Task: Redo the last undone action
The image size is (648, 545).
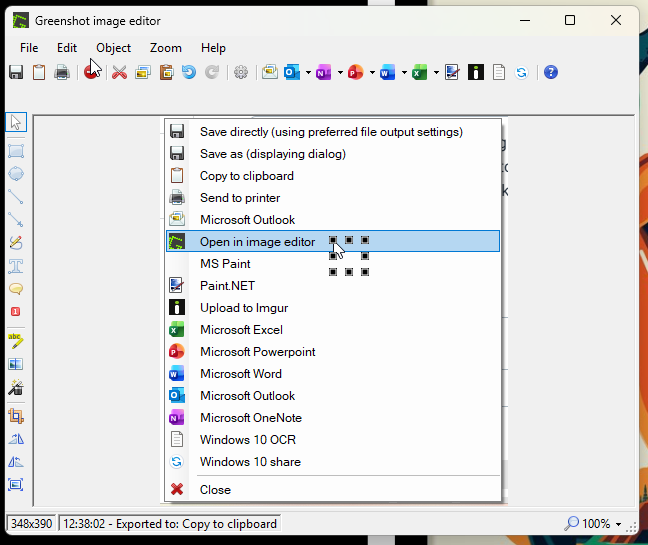Action: 212,72
